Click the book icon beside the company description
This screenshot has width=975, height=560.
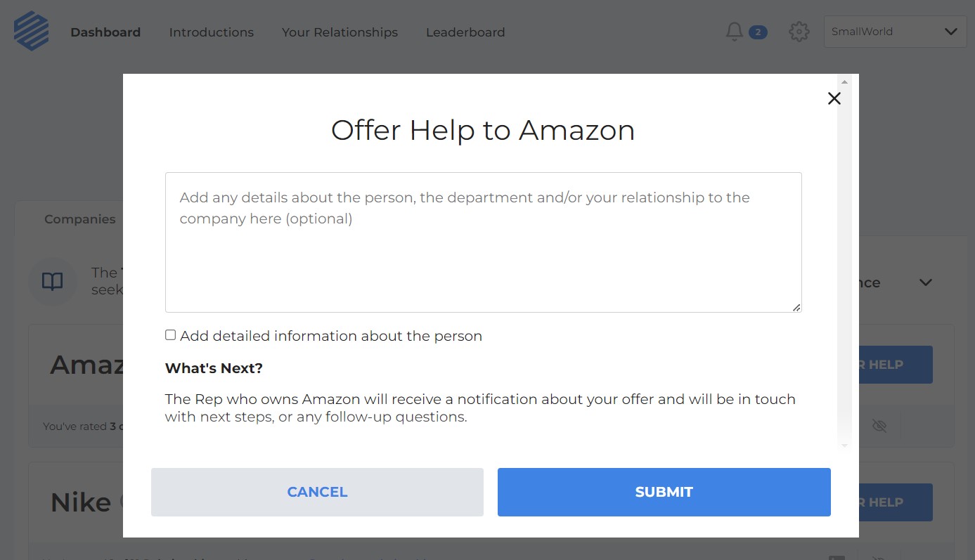click(x=53, y=281)
